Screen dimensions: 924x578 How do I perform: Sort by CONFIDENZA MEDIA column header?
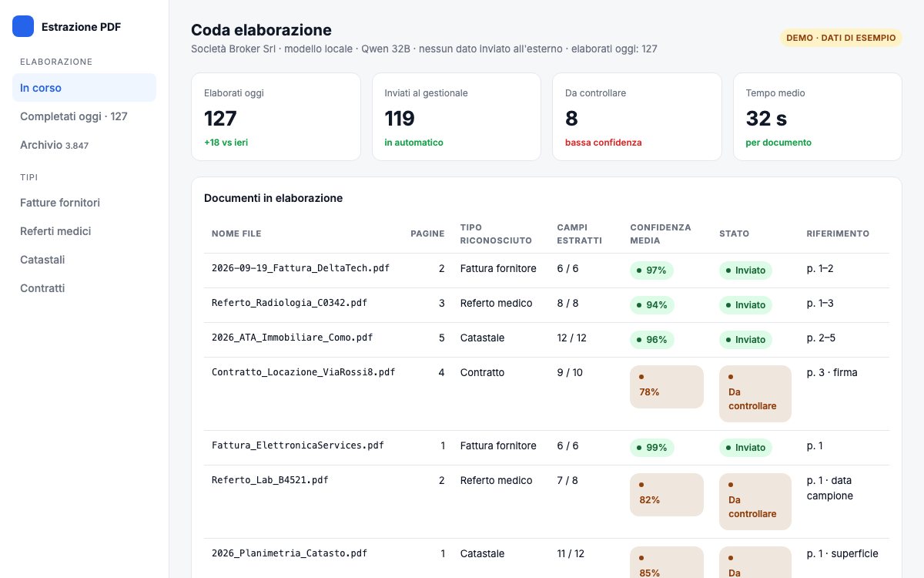pos(661,234)
